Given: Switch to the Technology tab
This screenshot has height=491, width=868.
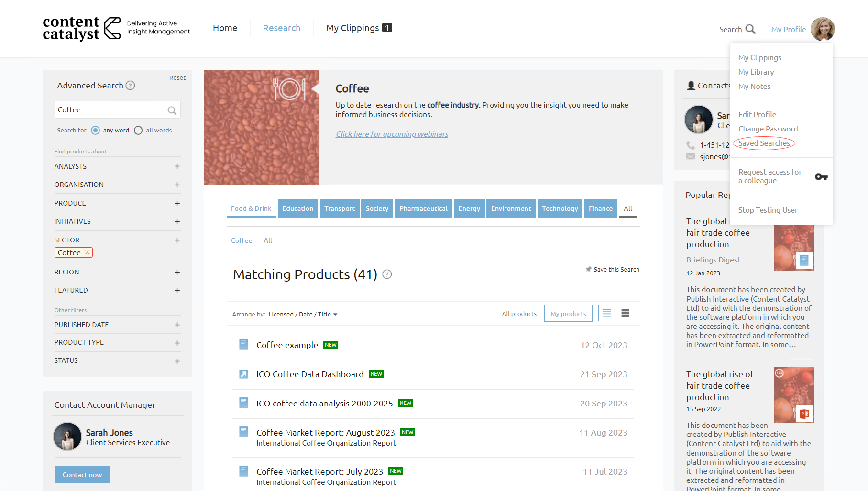Looking at the screenshot, I should click(560, 208).
